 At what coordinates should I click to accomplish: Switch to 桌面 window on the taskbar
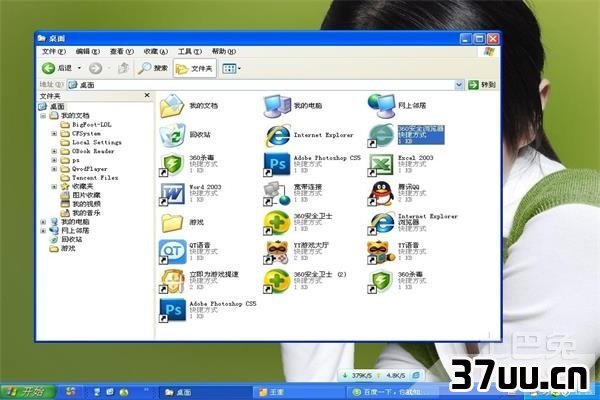[x=205, y=392]
